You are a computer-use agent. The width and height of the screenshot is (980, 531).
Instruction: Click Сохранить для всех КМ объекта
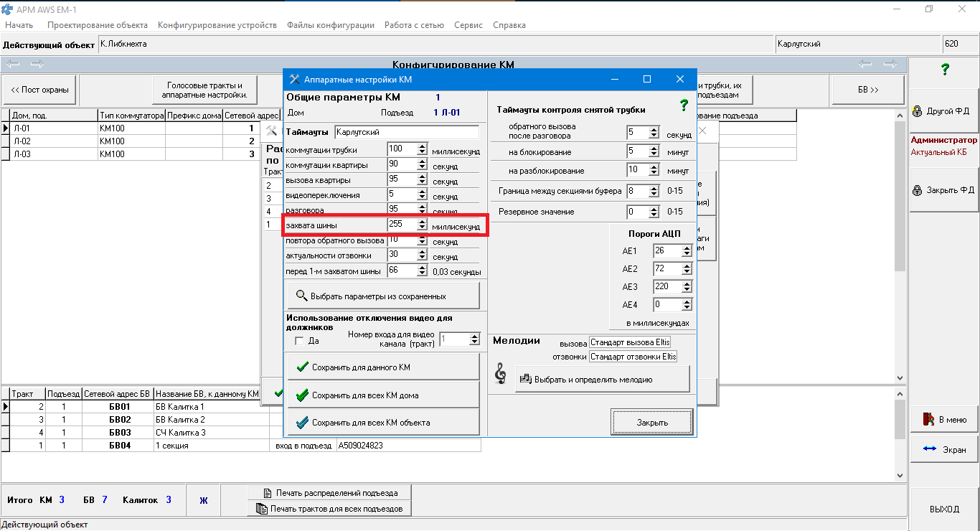pyautogui.click(x=383, y=423)
